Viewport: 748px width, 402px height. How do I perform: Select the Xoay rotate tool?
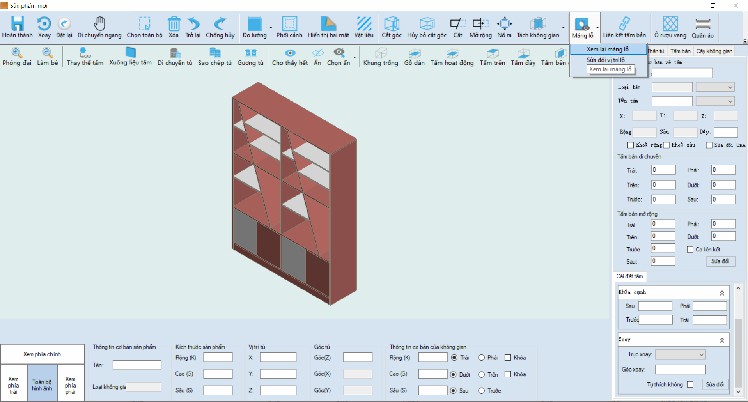pyautogui.click(x=44, y=23)
